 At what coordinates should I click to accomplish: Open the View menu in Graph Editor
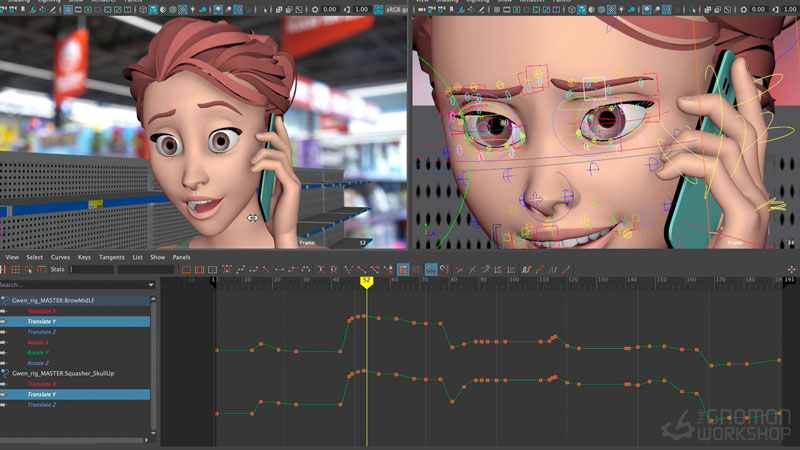point(12,257)
